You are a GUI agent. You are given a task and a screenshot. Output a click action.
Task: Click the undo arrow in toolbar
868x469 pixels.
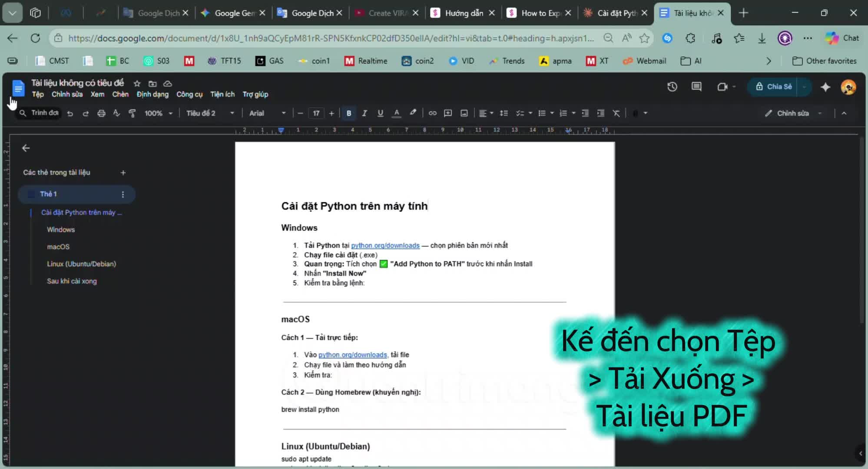click(70, 113)
